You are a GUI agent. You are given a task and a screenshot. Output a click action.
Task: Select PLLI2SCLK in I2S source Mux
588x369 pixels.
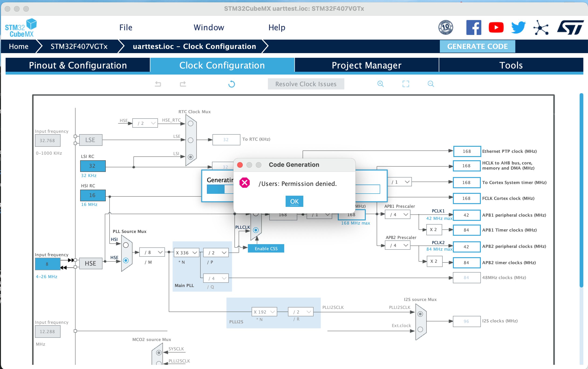click(420, 314)
